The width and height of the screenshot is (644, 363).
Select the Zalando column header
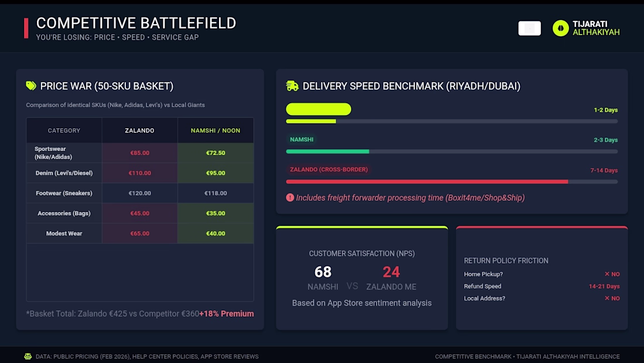(x=140, y=131)
